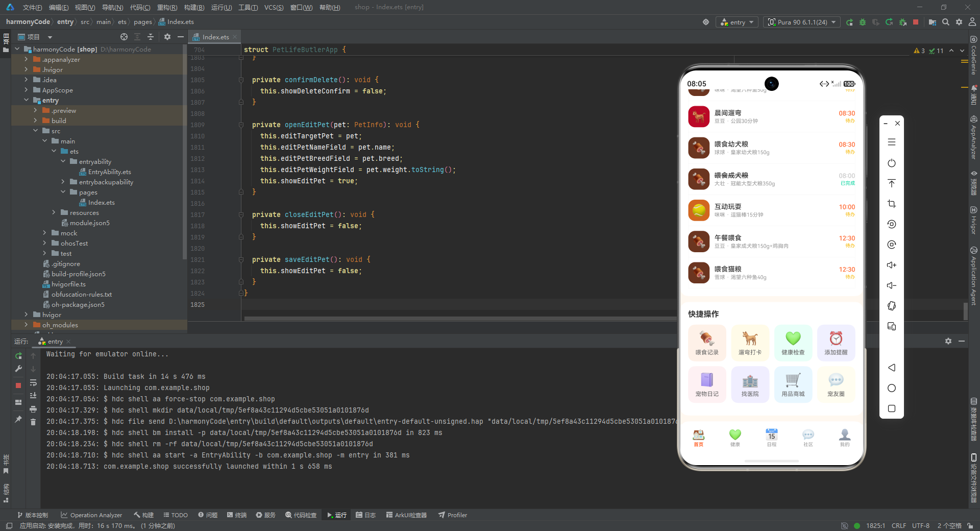Clear the run console with the trash icon
The image size is (980, 531).
tap(33, 422)
